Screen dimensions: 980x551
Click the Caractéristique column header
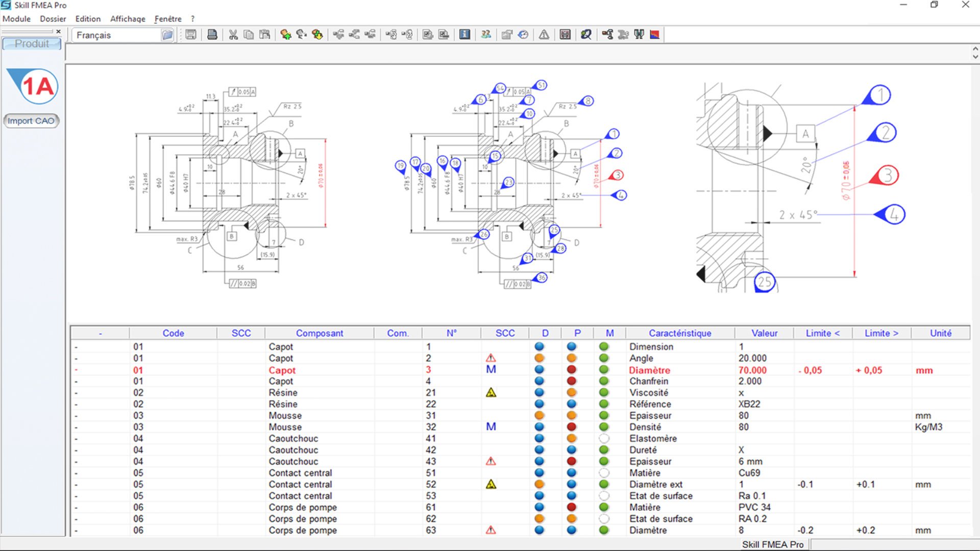[680, 333]
